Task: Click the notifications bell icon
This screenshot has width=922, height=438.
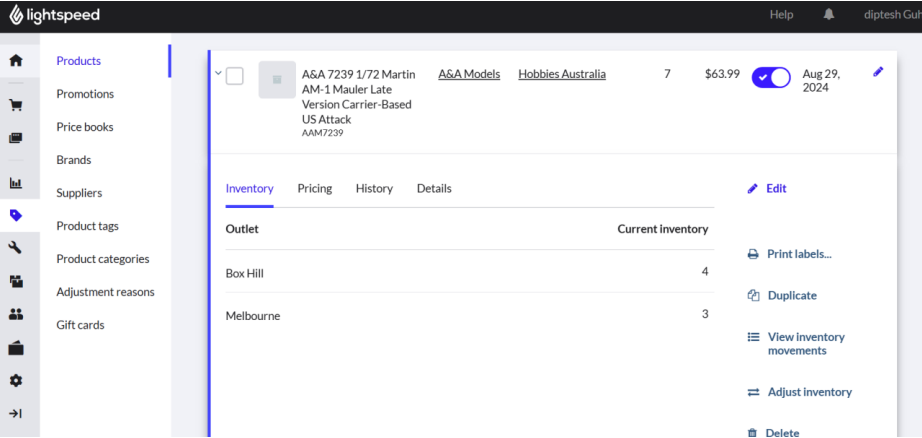Action: pyautogui.click(x=829, y=15)
